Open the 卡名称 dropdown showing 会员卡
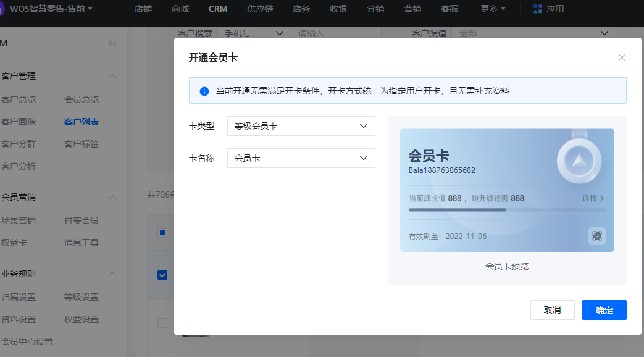Screen dimensions: 644x357 coord(301,158)
